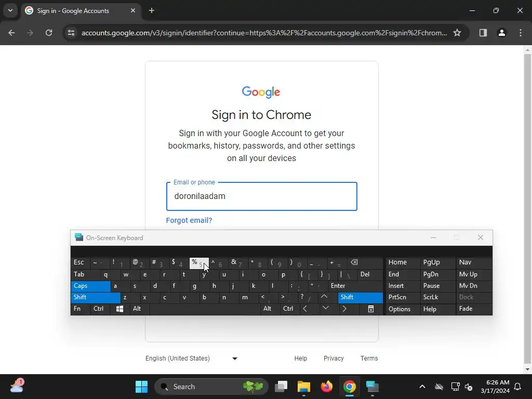Toggle the Fn key on the keyboard
The height and width of the screenshot is (399, 532).
[81, 309]
